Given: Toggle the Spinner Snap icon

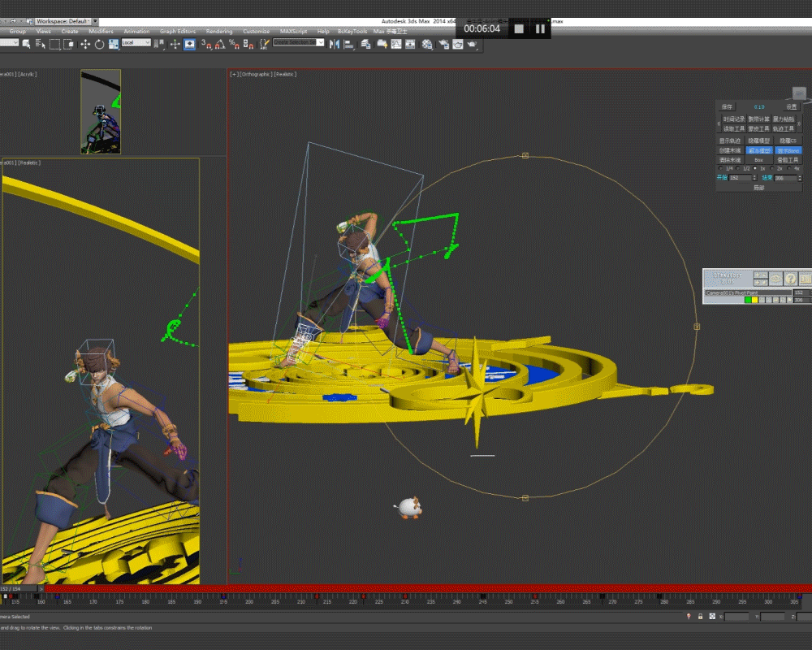Looking at the screenshot, I should pyautogui.click(x=248, y=44).
